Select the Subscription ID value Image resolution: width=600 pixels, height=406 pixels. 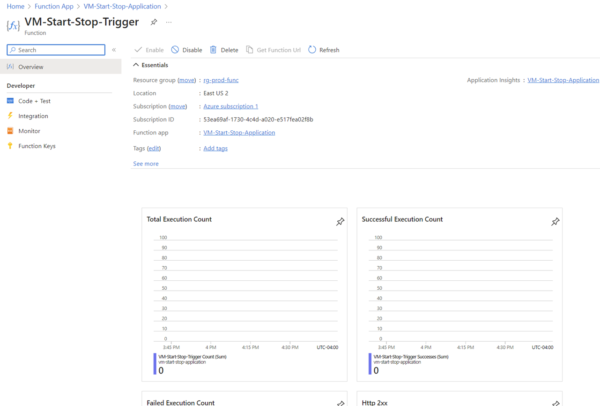(x=258, y=119)
